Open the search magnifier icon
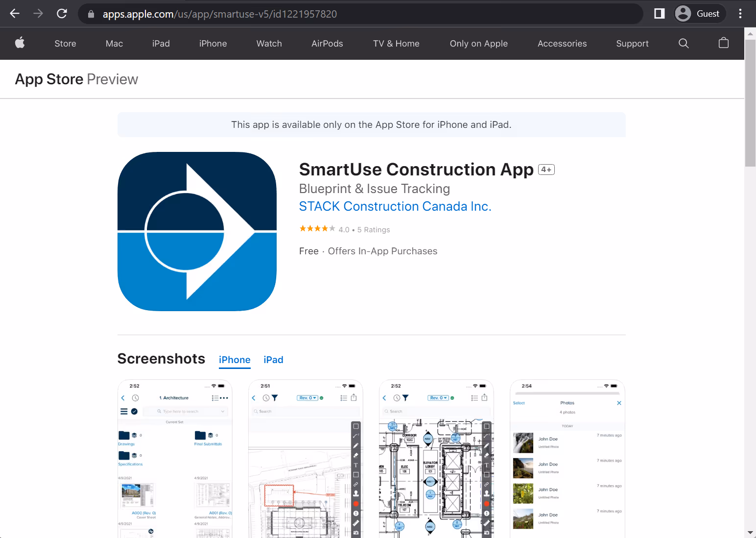The width and height of the screenshot is (756, 538). pos(684,43)
